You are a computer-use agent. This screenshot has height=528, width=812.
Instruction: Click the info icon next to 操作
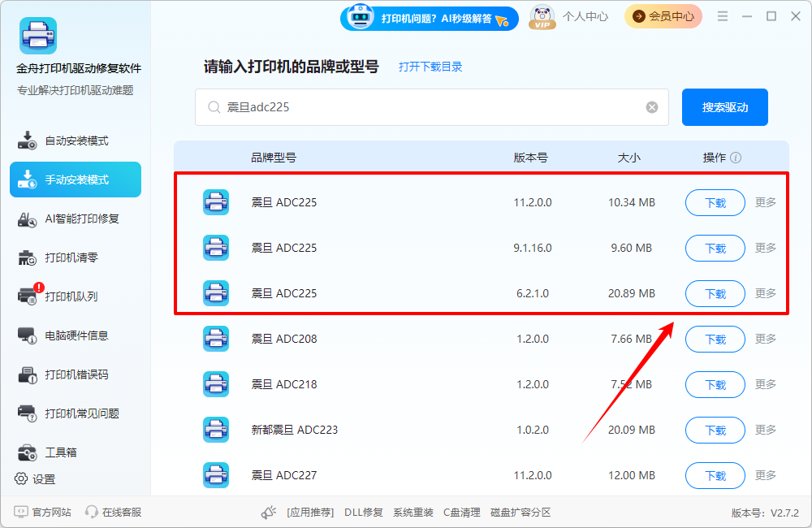point(736,158)
